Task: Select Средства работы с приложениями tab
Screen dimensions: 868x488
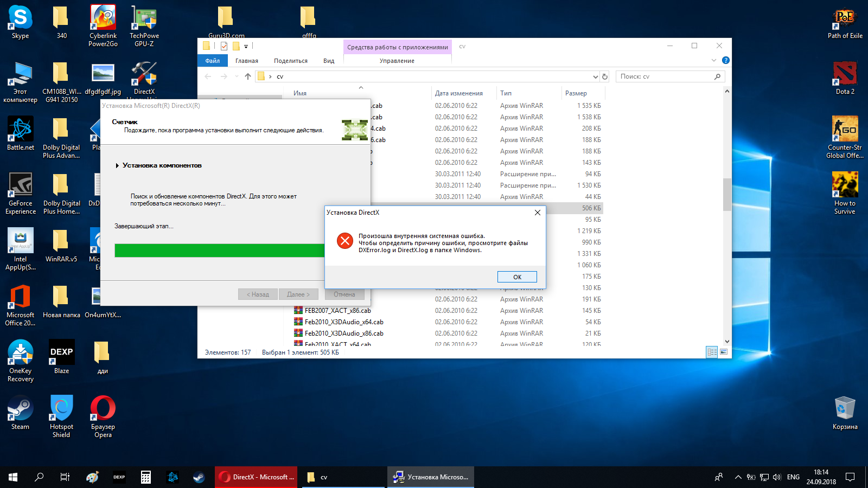Action: (x=398, y=47)
